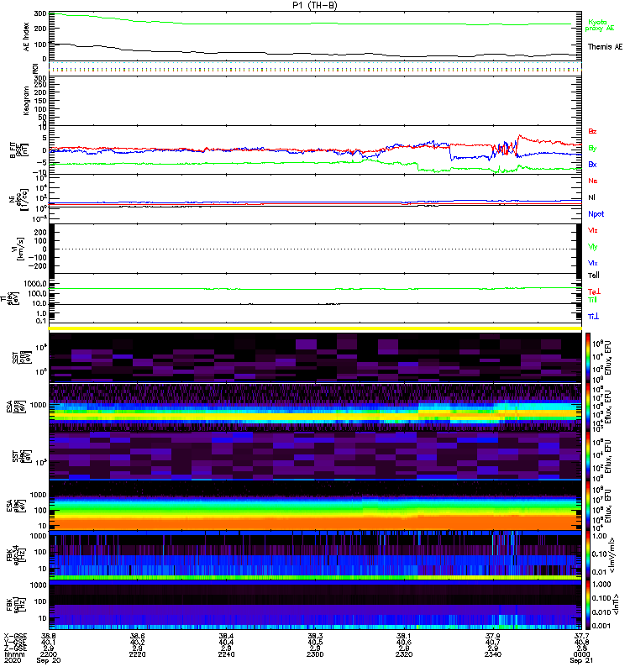630x672 pixels.
Task: Select X-GSE value 38.8
Action: (49, 636)
